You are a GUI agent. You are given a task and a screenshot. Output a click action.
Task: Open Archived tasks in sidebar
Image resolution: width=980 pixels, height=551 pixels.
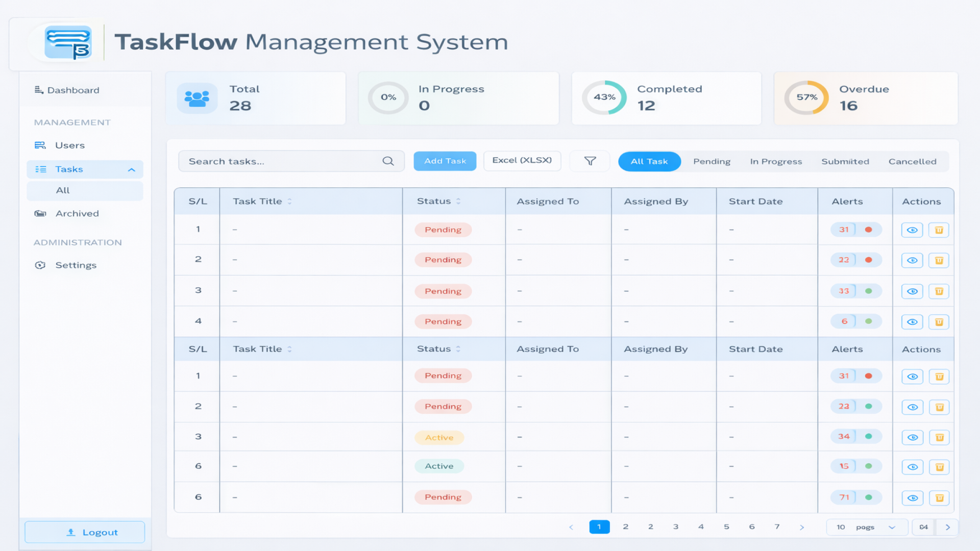click(77, 214)
